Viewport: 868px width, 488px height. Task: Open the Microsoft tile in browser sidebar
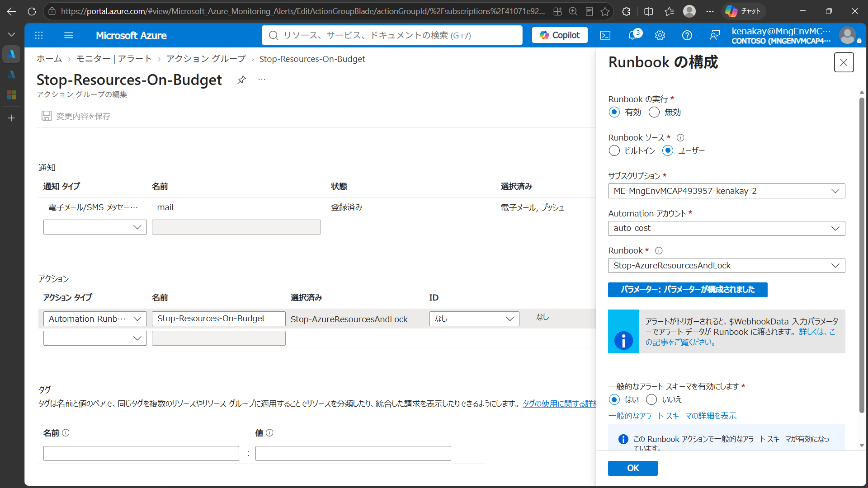point(12,94)
